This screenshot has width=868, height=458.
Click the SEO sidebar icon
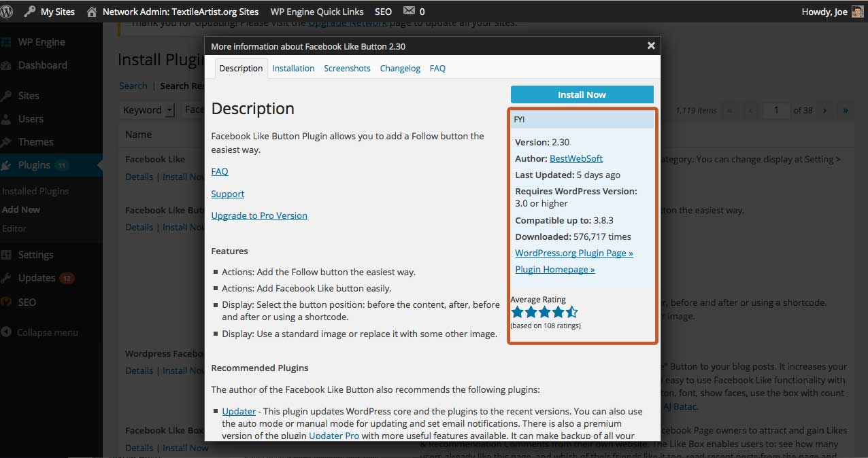pyautogui.click(x=6, y=302)
